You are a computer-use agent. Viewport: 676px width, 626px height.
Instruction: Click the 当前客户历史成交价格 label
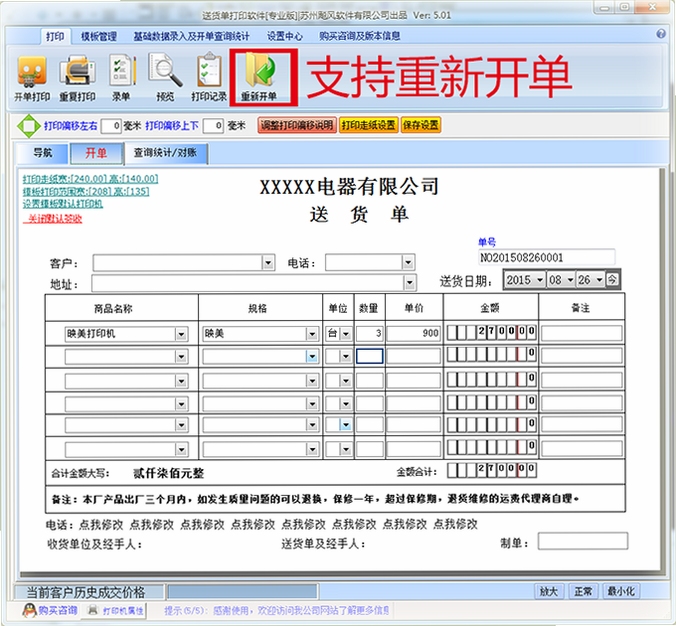[86, 592]
